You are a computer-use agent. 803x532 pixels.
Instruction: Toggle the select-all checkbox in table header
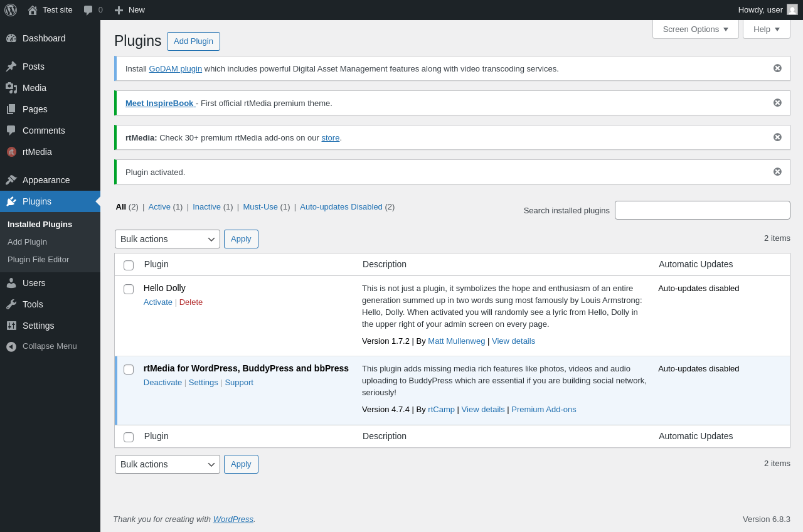click(x=129, y=265)
